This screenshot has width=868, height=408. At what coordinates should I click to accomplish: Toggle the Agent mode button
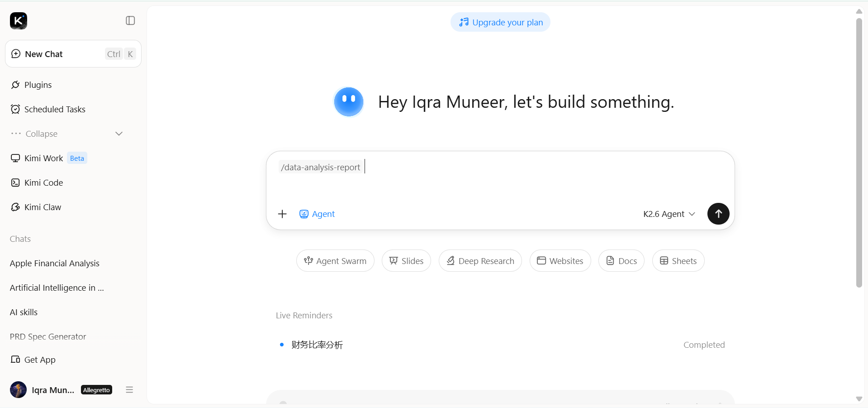(x=317, y=214)
